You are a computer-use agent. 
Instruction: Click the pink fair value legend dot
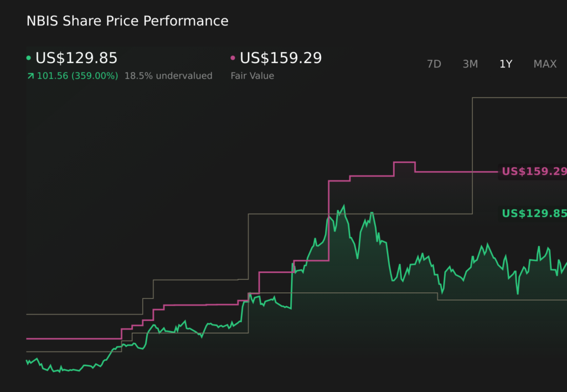[233, 58]
